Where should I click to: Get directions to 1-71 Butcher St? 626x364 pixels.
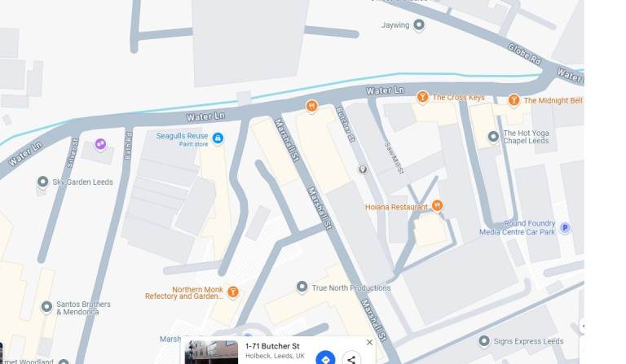point(325,358)
